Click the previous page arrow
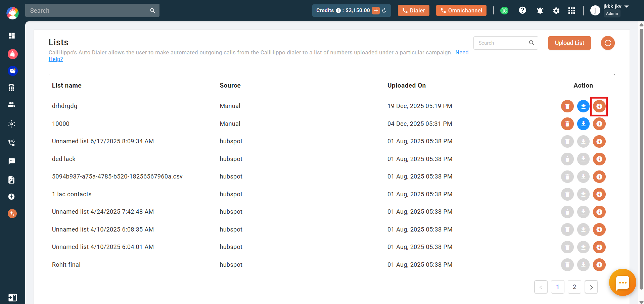 tap(541, 287)
